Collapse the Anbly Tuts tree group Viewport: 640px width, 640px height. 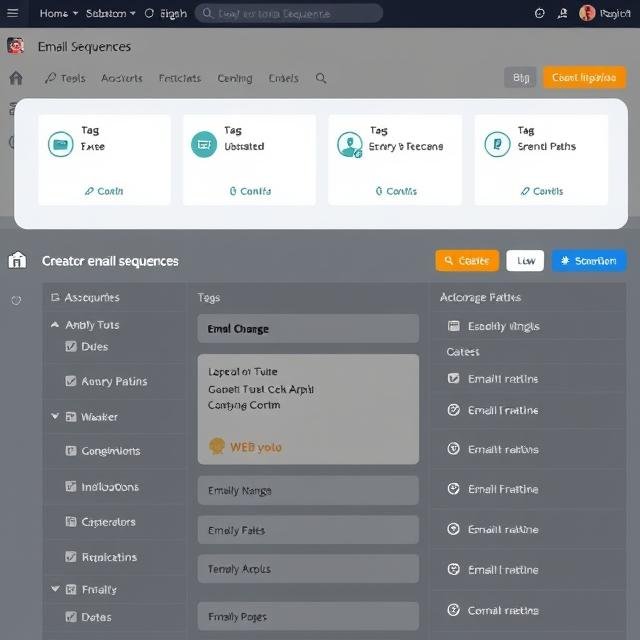(x=55, y=325)
